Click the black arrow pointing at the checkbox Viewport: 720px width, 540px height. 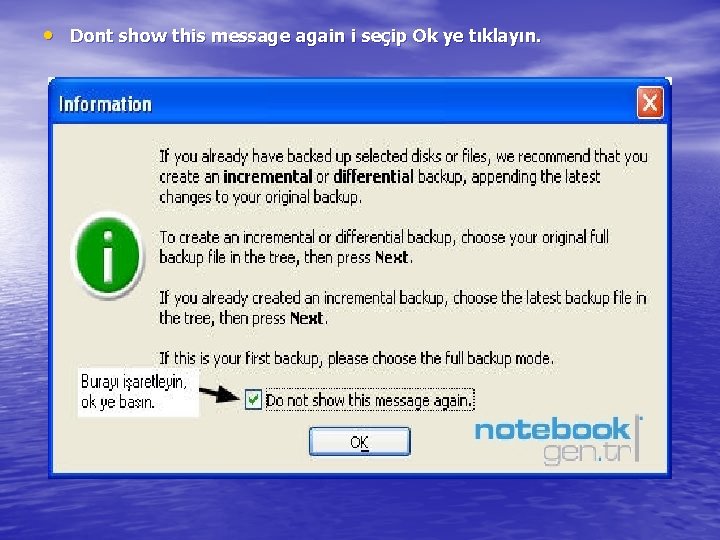[x=220, y=394]
